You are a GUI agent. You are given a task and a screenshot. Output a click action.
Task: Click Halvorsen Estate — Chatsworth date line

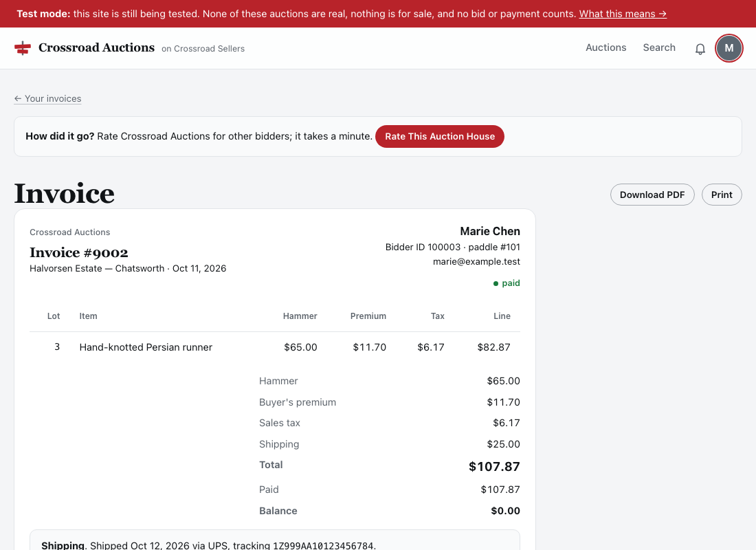pos(128,269)
